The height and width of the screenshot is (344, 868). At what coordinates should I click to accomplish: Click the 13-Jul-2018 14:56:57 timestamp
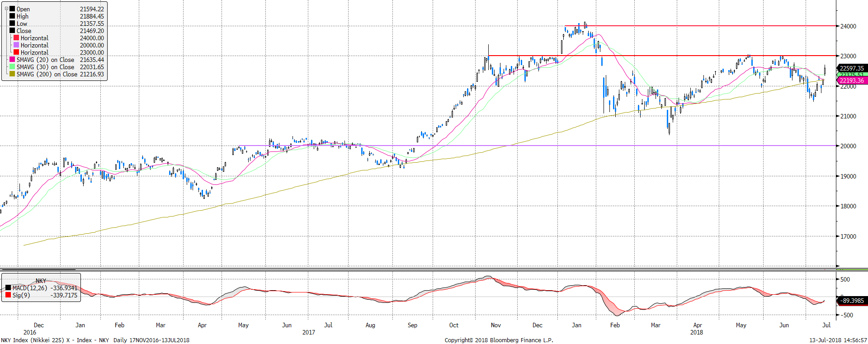tap(838, 340)
